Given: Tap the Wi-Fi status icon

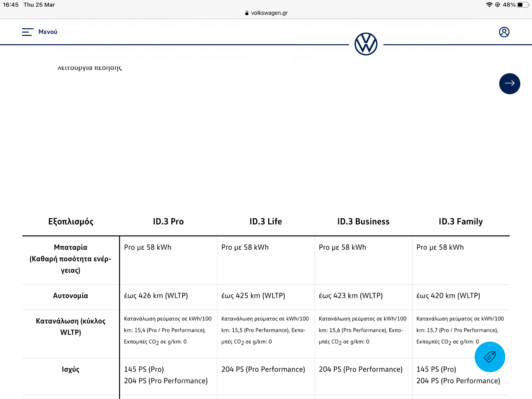Looking at the screenshot, I should pos(489,5).
